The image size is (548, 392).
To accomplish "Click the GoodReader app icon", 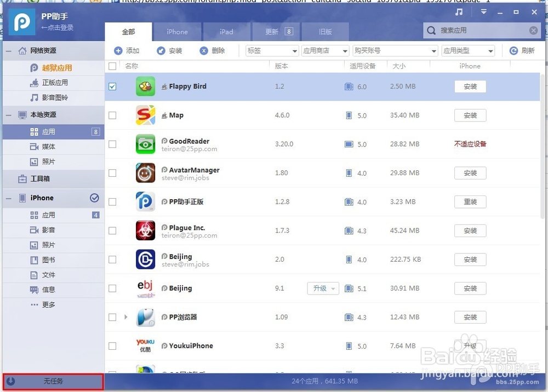I will [145, 144].
